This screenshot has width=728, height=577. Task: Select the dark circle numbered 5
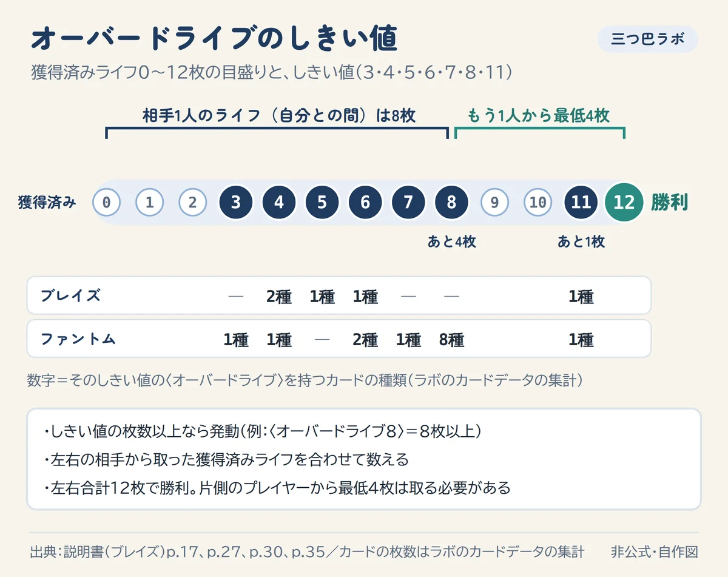322,203
